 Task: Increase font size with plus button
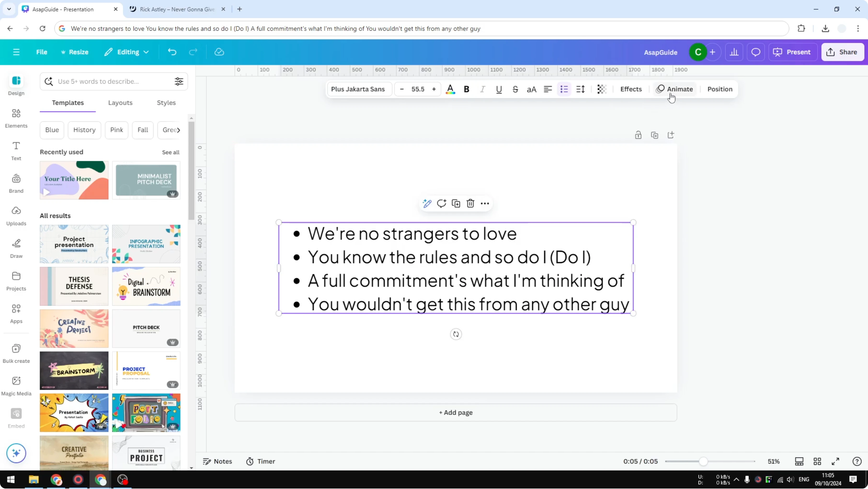click(434, 89)
